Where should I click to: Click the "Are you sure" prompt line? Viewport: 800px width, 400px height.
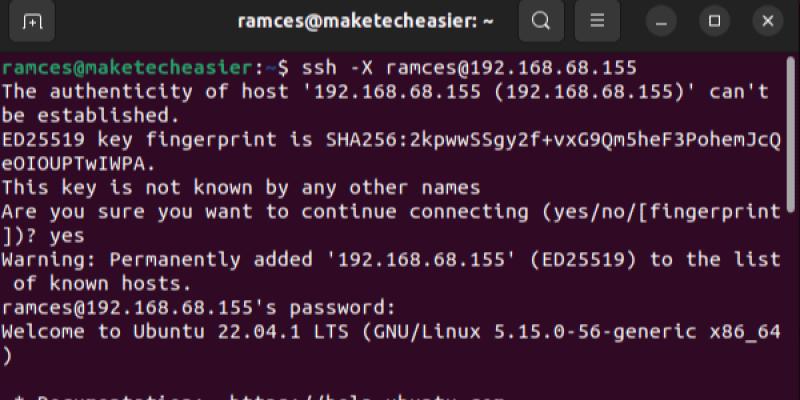pyautogui.click(x=390, y=211)
